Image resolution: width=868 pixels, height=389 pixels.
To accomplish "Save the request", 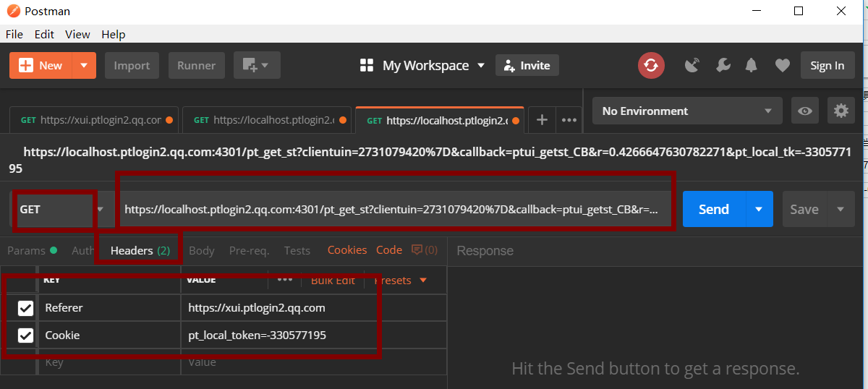I will coord(804,209).
